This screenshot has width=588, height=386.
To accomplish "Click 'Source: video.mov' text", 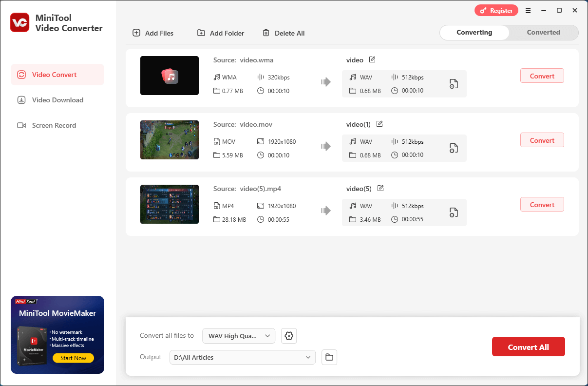I will tap(243, 124).
